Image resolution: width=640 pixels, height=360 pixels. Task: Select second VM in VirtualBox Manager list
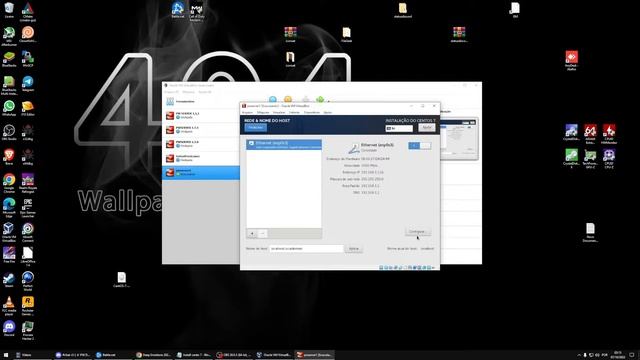[201, 130]
